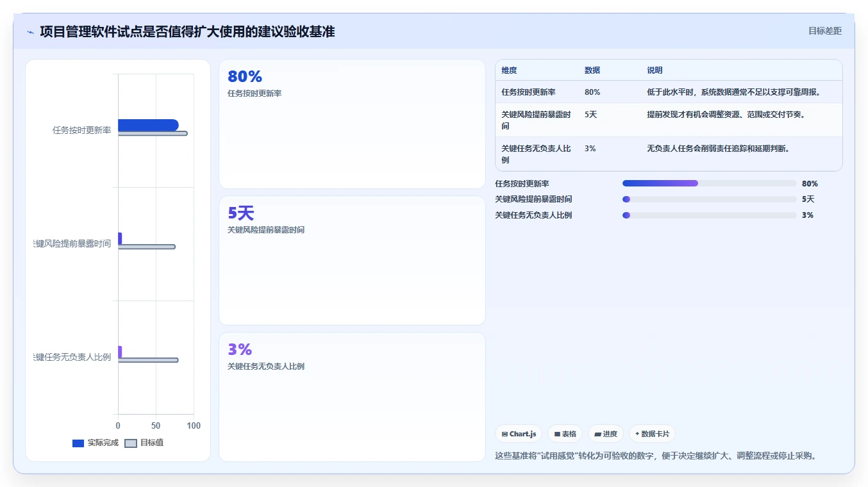
Task: Click the blue 任务按时更新率 actual chart bar
Action: (x=148, y=125)
